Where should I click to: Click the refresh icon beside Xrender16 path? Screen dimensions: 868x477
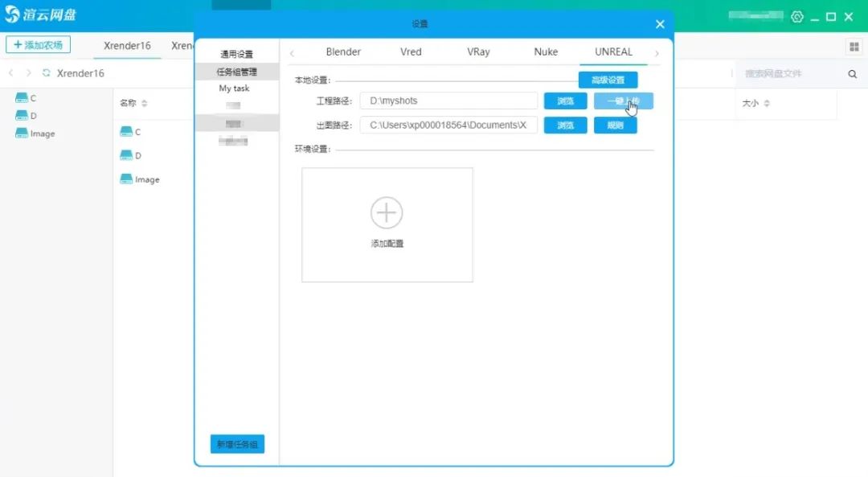47,73
